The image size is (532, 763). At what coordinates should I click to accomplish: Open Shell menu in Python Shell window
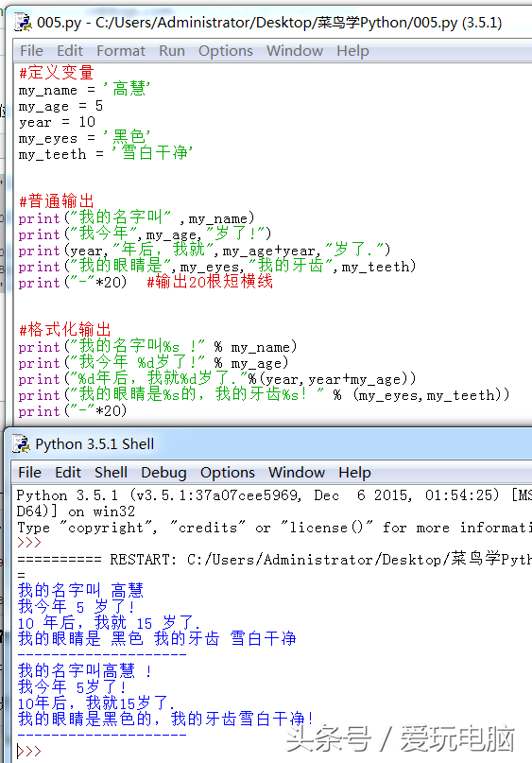[x=111, y=472]
